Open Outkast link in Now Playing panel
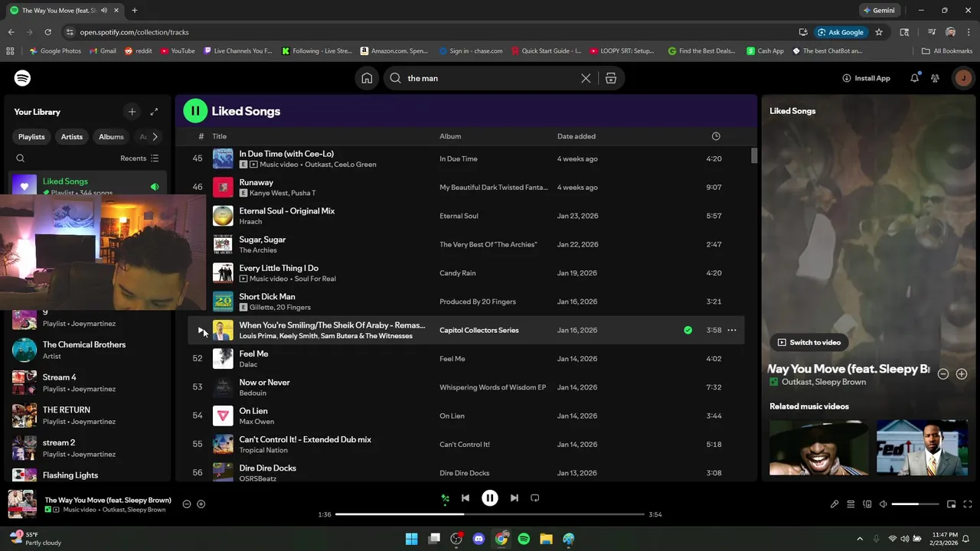 [796, 382]
